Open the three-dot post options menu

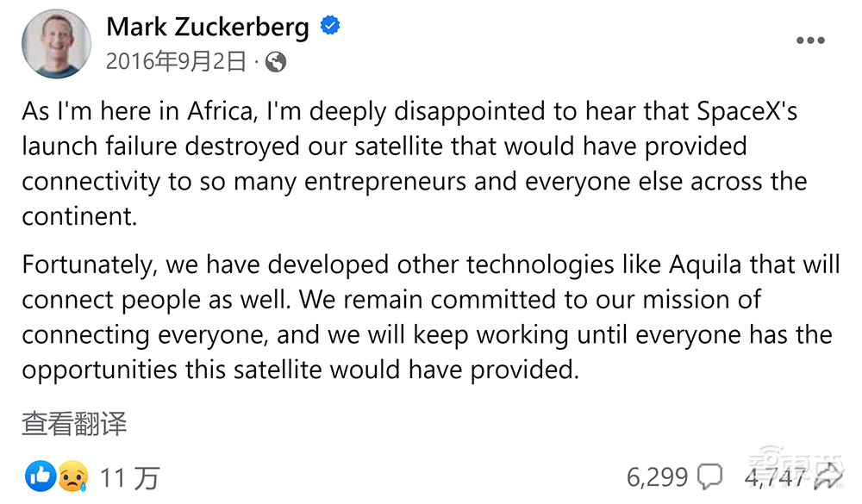click(x=810, y=40)
